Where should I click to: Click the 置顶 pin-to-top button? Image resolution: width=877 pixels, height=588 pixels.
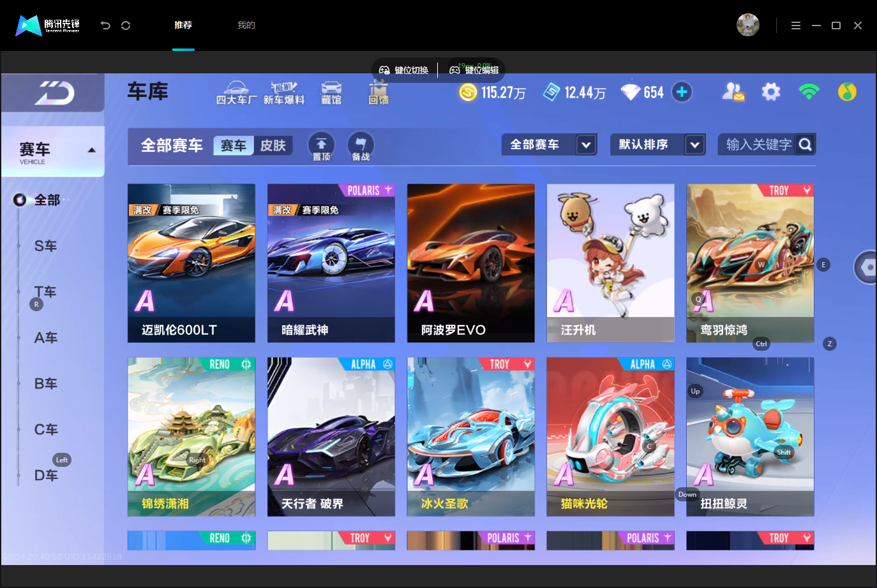(x=322, y=146)
